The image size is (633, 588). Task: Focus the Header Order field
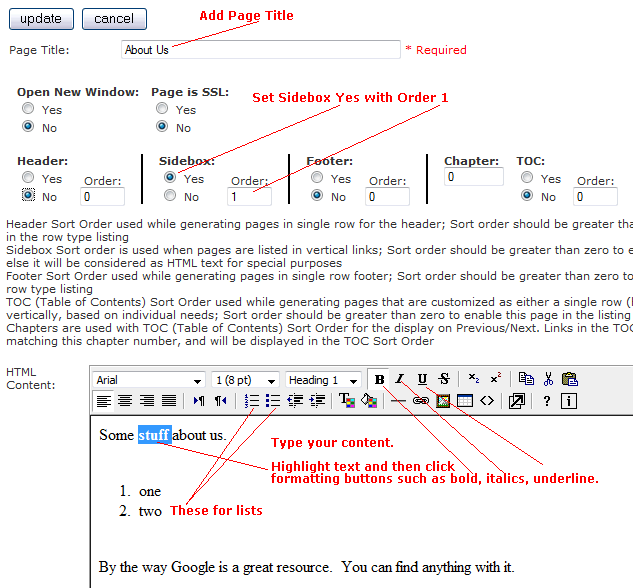(102, 197)
